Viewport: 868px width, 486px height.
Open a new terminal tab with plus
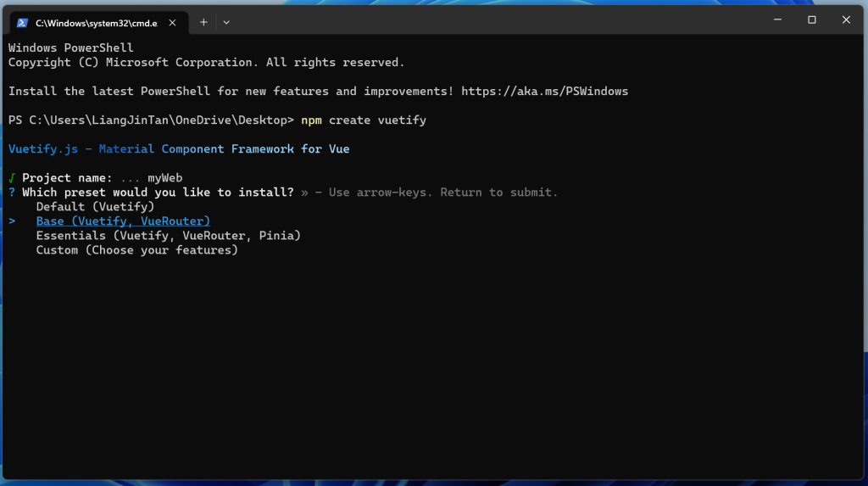click(203, 23)
